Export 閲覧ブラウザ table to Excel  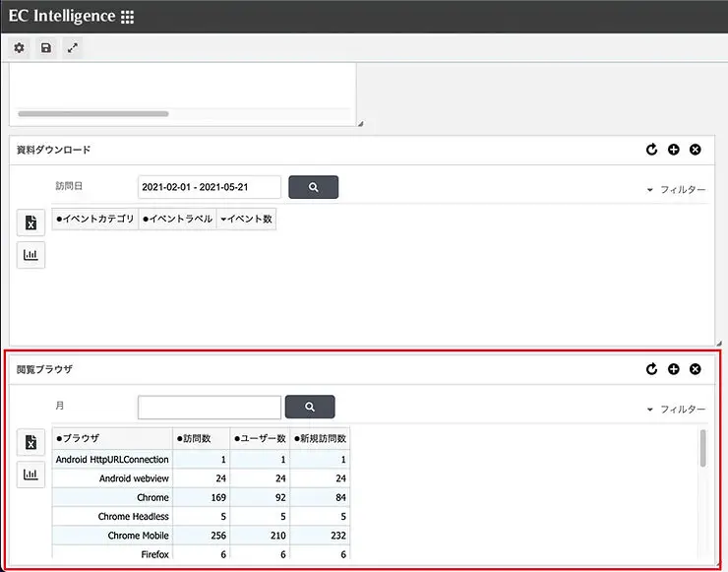(x=30, y=442)
